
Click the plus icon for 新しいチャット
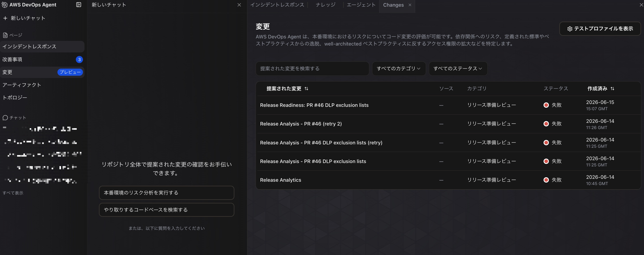tap(5, 18)
